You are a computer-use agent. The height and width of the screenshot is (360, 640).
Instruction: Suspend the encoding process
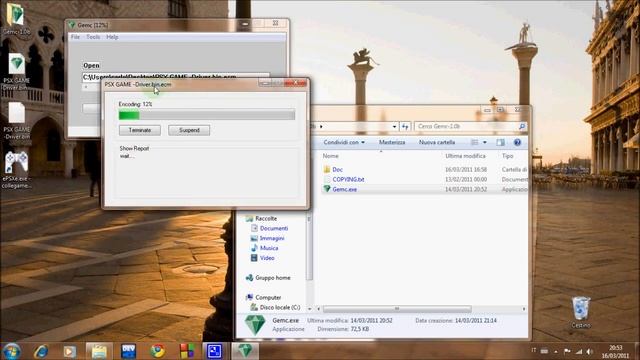(x=189, y=130)
